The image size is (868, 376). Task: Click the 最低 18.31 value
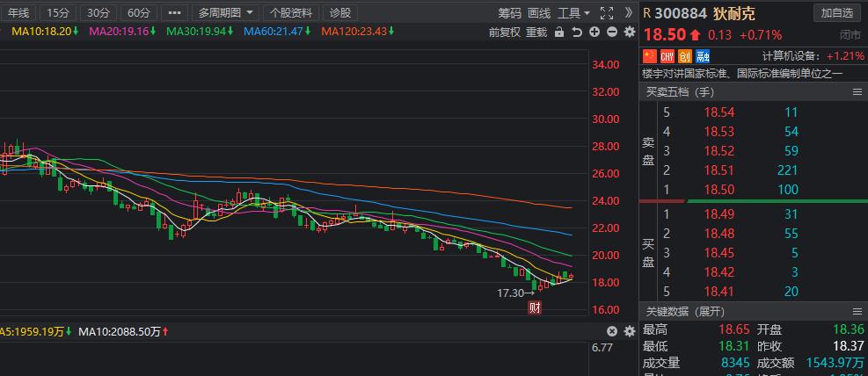[x=734, y=347]
